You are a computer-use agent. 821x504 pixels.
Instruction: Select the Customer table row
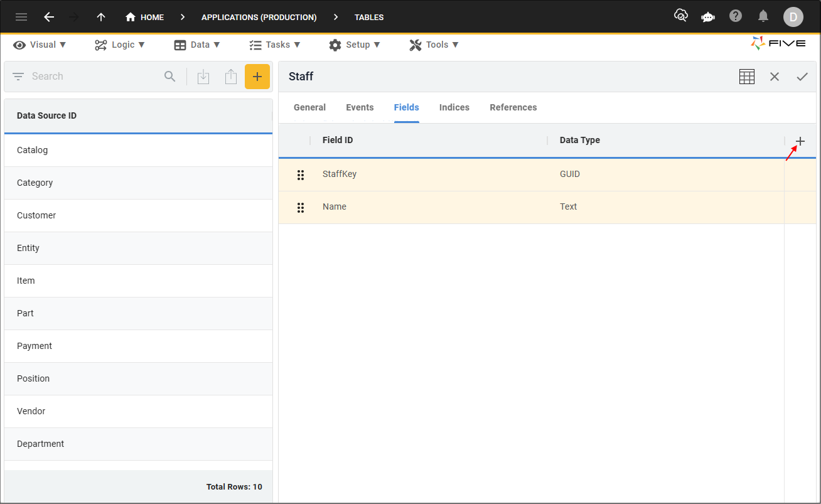pyautogui.click(x=138, y=215)
